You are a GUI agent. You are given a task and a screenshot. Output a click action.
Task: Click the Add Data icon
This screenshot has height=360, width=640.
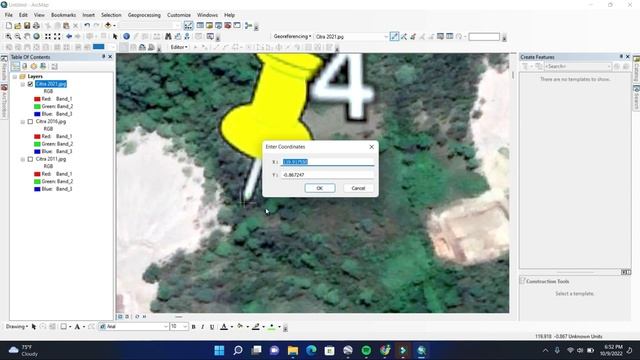(x=108, y=26)
